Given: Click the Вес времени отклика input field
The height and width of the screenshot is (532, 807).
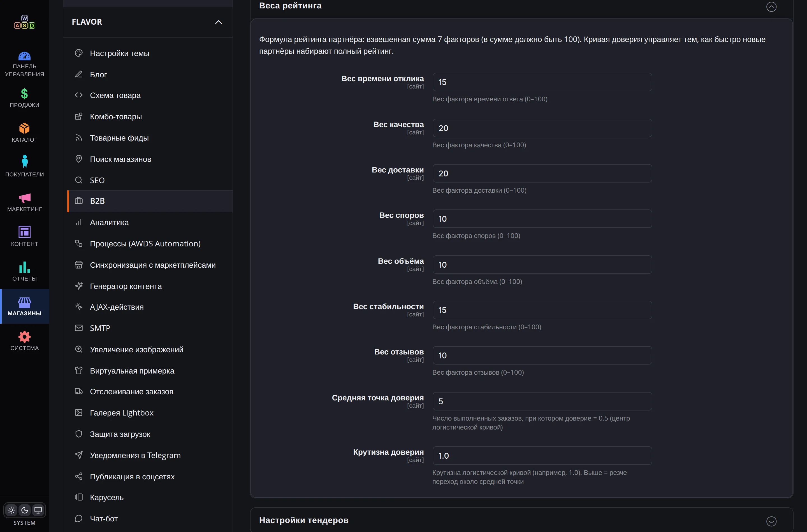Looking at the screenshot, I should 542,82.
